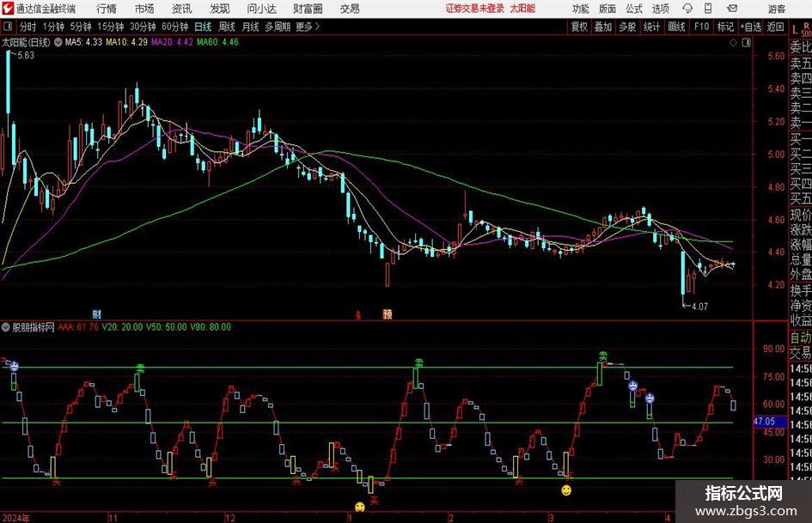Click the 统计 statistics button
812x523 pixels.
651,27
